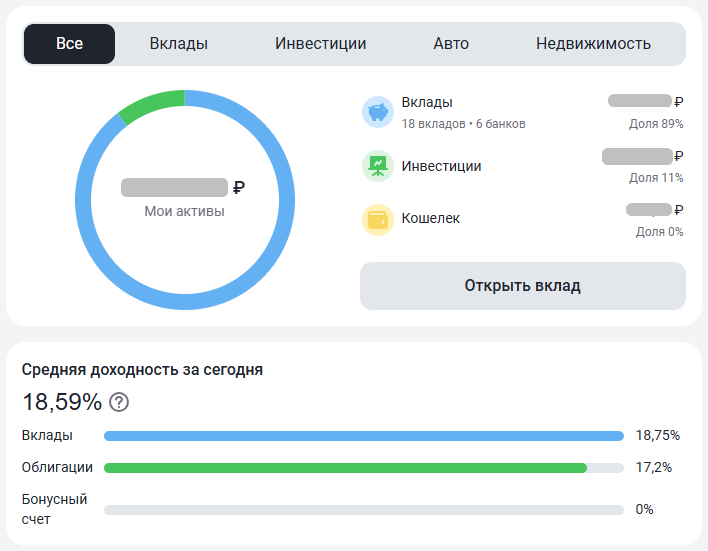Click the "Бонусный счет" yield row label
The width and height of the screenshot is (708, 551).
click(54, 509)
